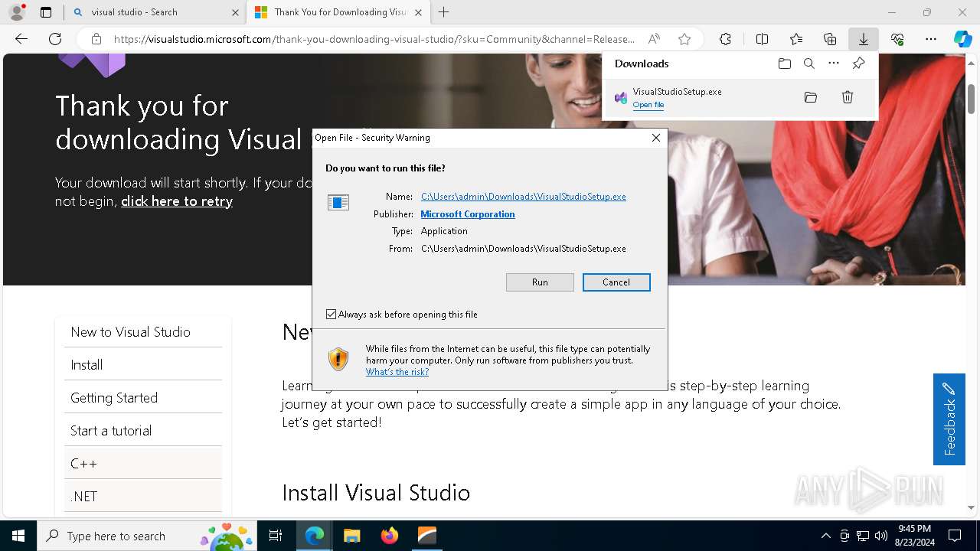Image resolution: width=980 pixels, height=551 pixels.
Task: Open the tab actions menu icon
Action: pos(46,12)
